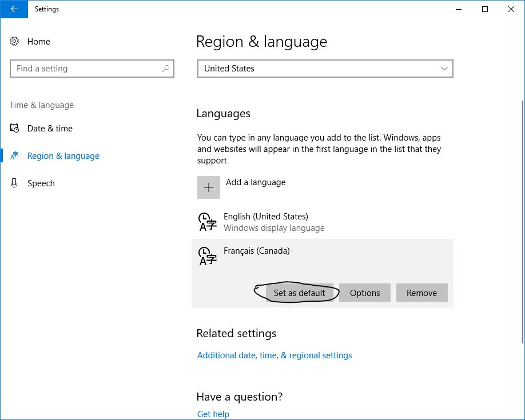Set Français (Canada) as default
The image size is (525, 420).
(x=300, y=293)
